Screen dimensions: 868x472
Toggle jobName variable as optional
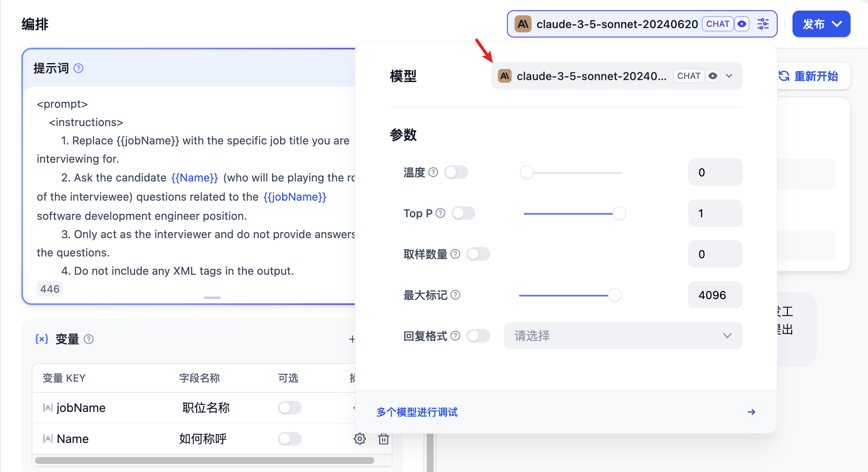coord(290,408)
